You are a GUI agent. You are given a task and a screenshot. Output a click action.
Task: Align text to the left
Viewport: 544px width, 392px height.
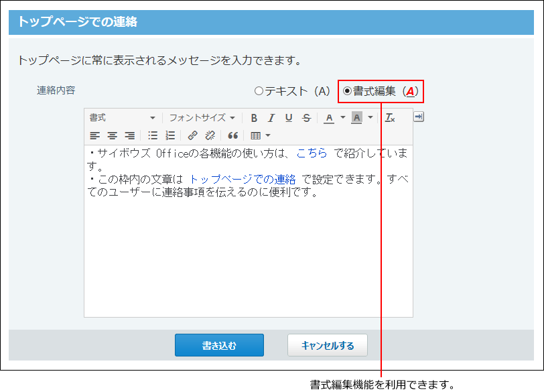click(x=94, y=135)
